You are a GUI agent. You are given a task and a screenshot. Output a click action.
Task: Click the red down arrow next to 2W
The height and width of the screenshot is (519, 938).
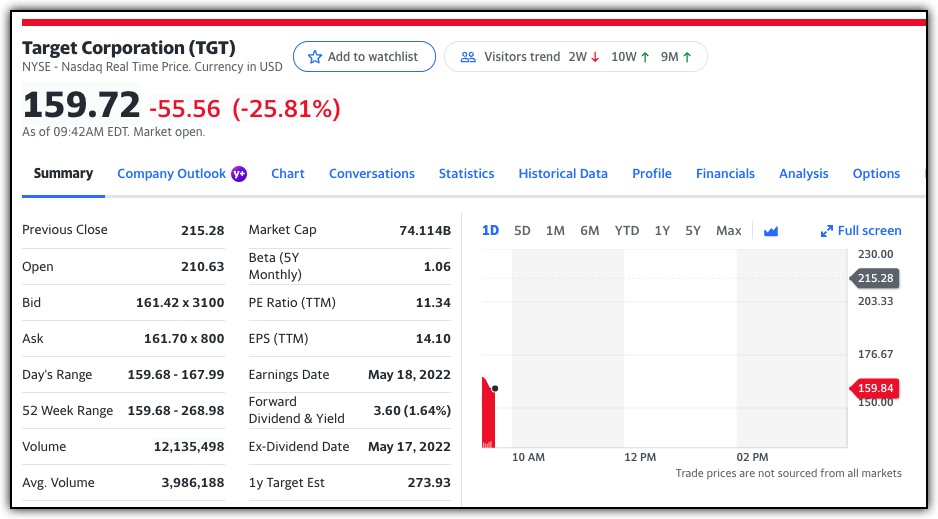[x=595, y=57]
